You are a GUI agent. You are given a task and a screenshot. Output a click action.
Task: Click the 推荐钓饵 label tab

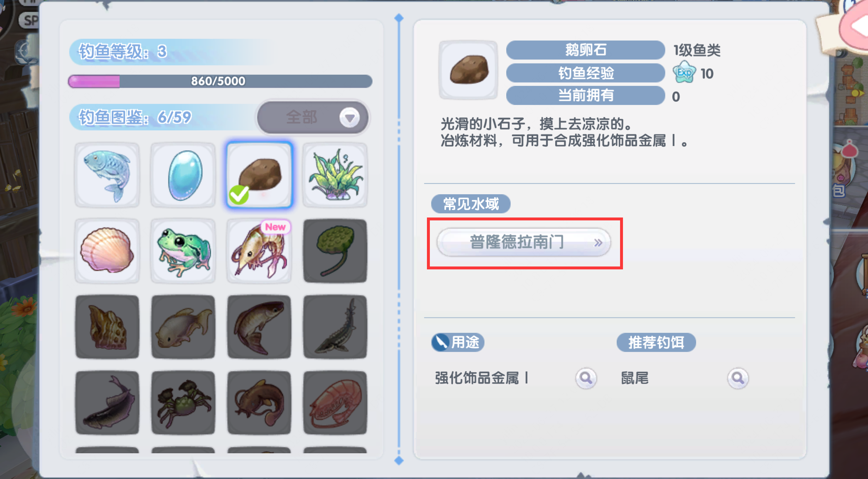[656, 342]
